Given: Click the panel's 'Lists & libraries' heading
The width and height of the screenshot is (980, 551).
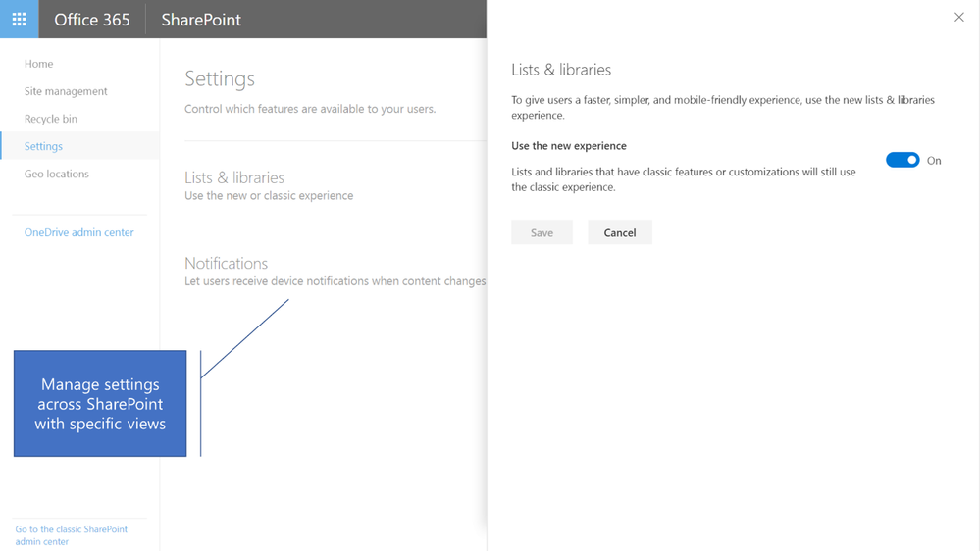Looking at the screenshot, I should click(x=561, y=70).
